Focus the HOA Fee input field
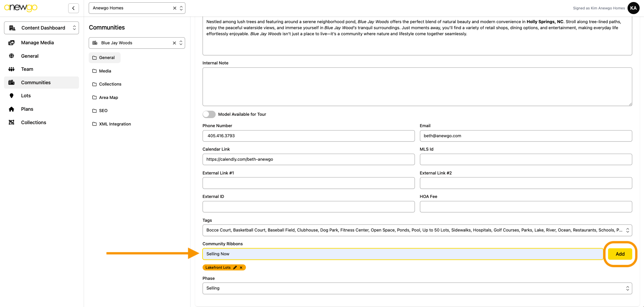 coord(525,207)
